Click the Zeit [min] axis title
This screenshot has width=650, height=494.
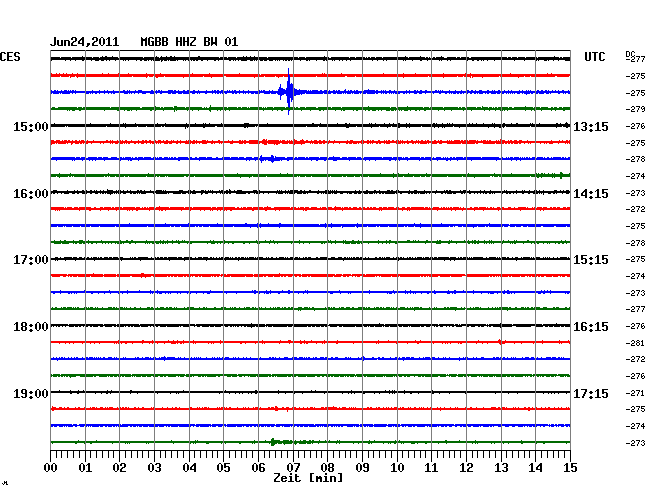[x=308, y=478]
